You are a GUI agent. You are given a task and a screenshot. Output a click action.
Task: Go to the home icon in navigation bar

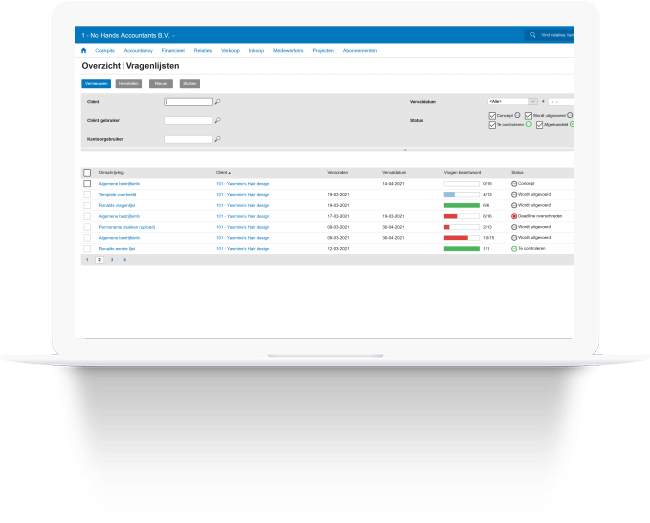(83, 51)
